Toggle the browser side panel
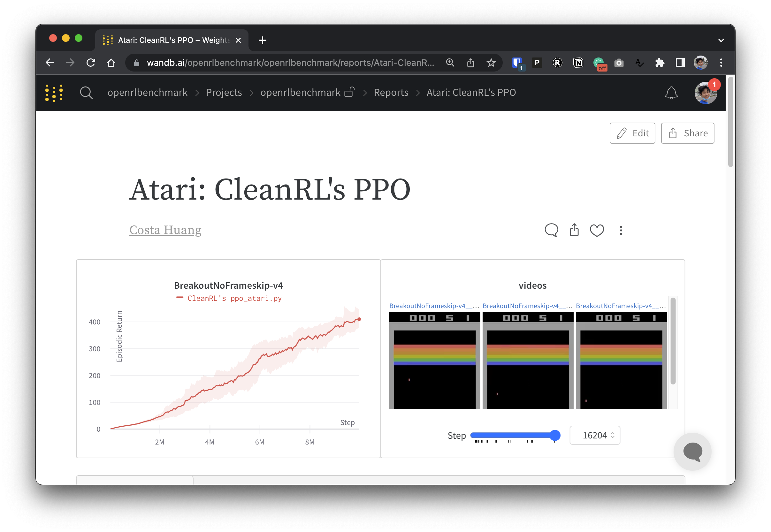Viewport: 771px width, 532px height. click(680, 63)
